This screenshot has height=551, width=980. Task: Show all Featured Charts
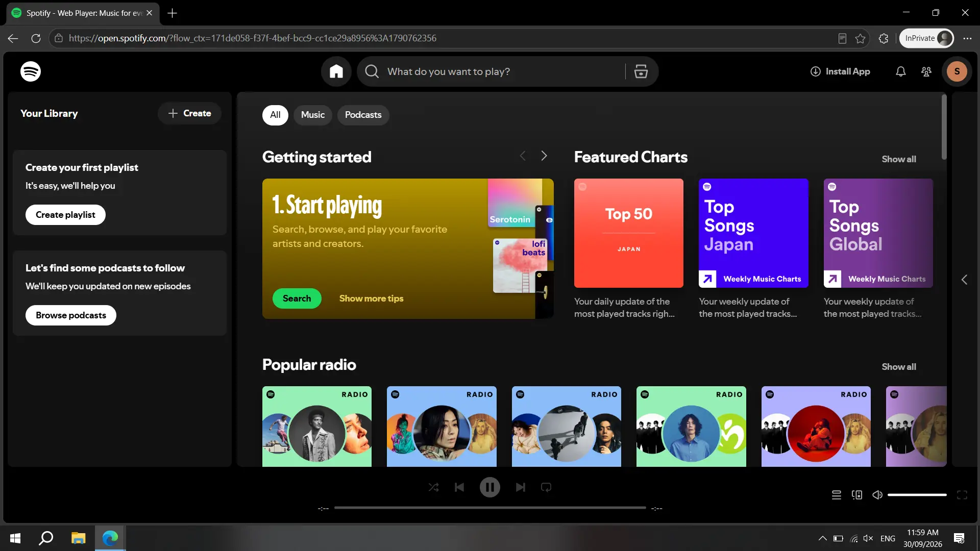pos(899,159)
